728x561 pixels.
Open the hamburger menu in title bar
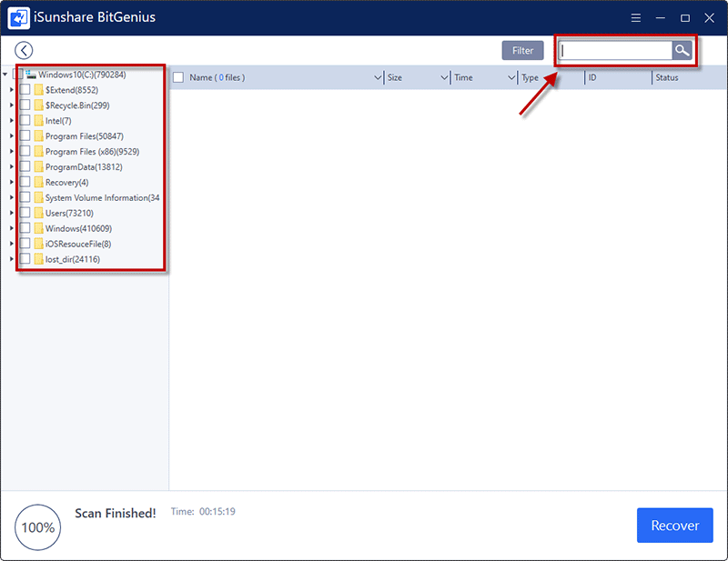pos(635,17)
